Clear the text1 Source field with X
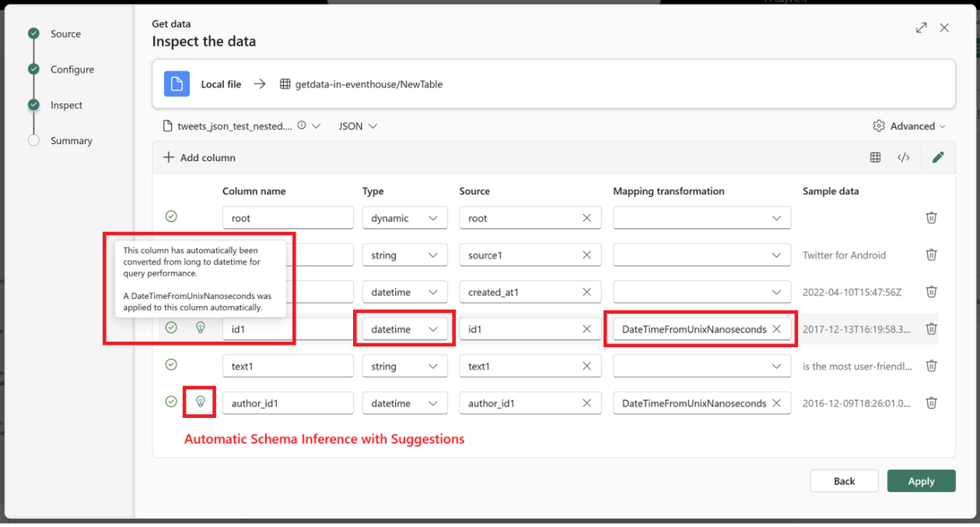Screen dimensions: 980x527 (x=586, y=366)
